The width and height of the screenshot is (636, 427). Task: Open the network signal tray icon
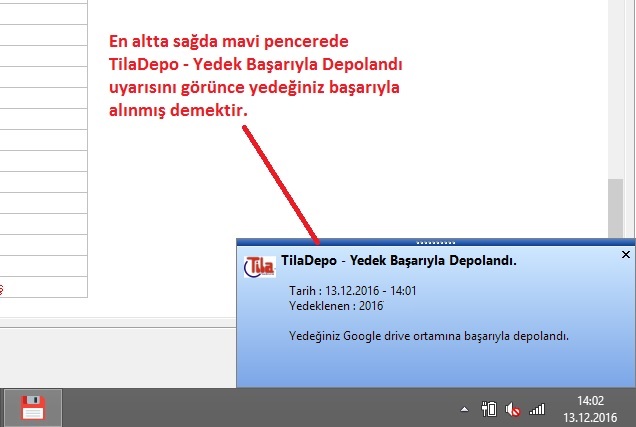point(537,410)
